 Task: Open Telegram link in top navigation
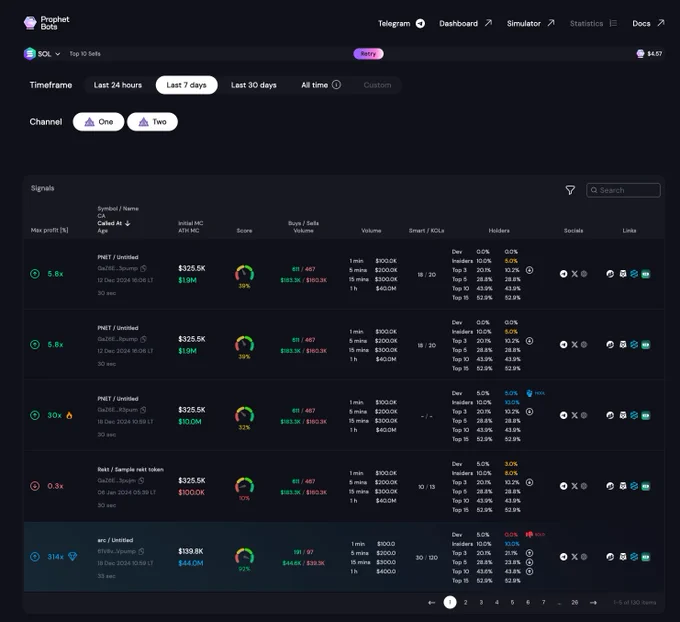tap(401, 23)
